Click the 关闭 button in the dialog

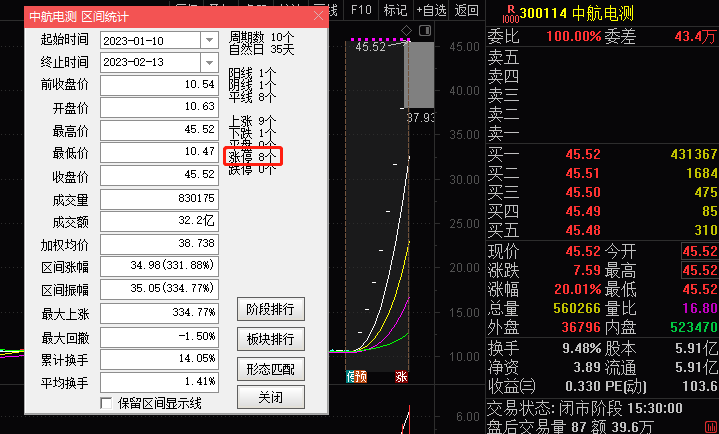pyautogui.click(x=271, y=397)
